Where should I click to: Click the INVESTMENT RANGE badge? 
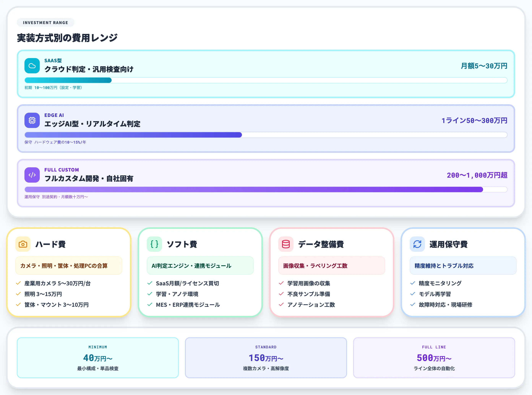coord(45,23)
